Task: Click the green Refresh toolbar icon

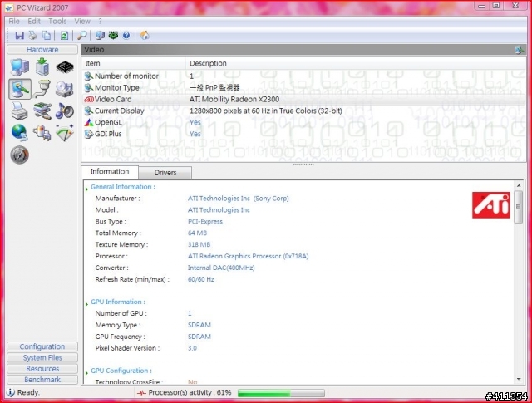Action: point(64,35)
